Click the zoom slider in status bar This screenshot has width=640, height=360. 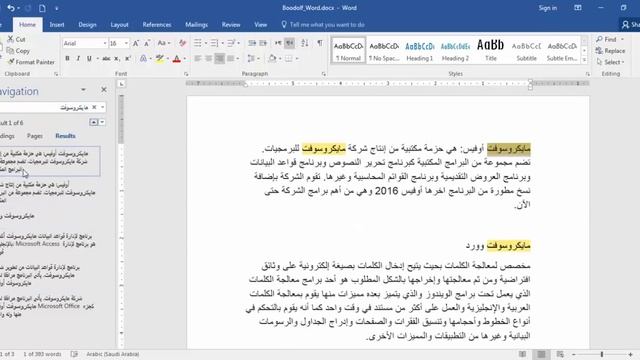point(602,355)
